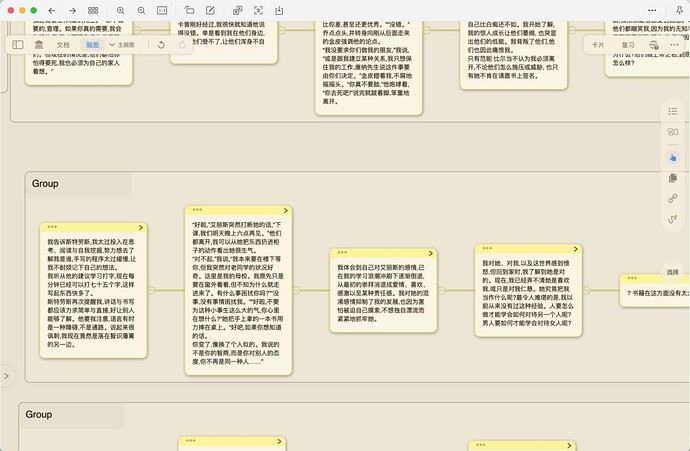690x451 pixels.
Task: Switch to the 卡片 card tab
Action: click(x=598, y=45)
